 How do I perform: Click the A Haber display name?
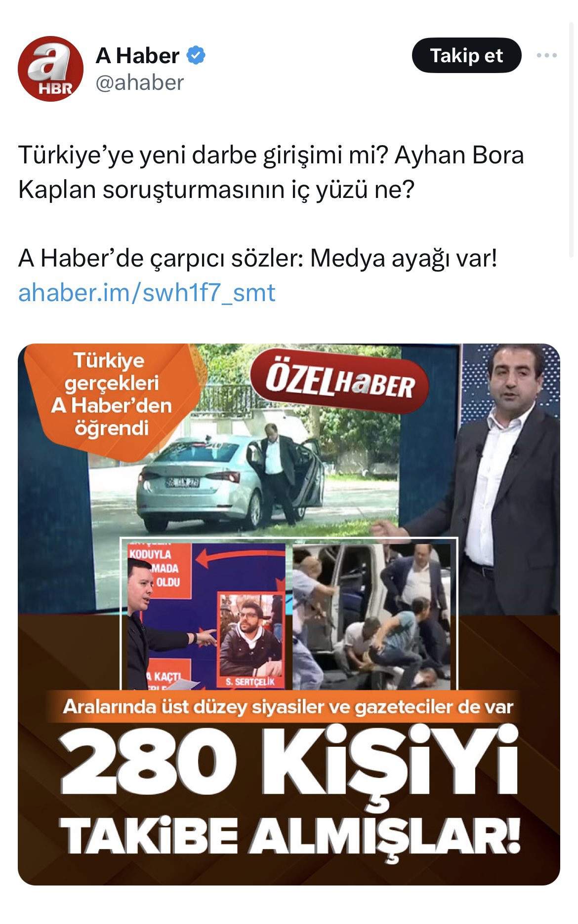click(x=137, y=55)
